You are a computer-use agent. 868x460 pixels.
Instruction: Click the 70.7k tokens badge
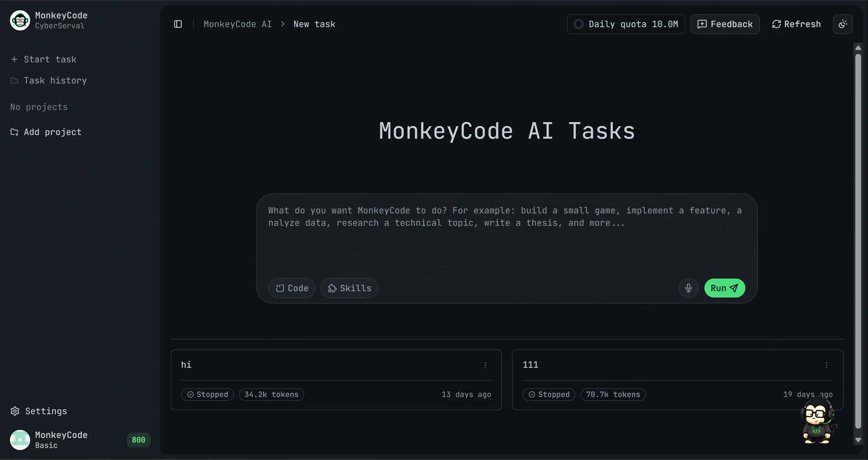tap(613, 394)
